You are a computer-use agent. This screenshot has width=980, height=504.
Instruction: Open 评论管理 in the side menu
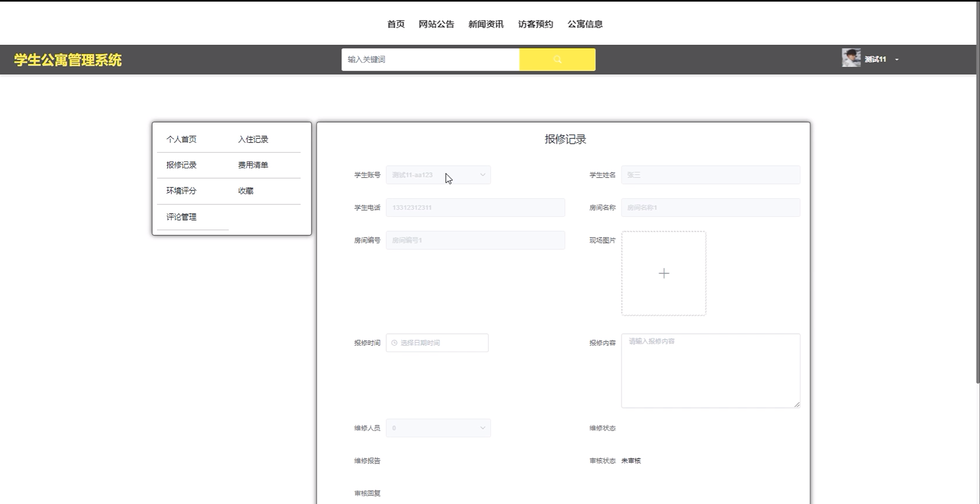click(181, 217)
